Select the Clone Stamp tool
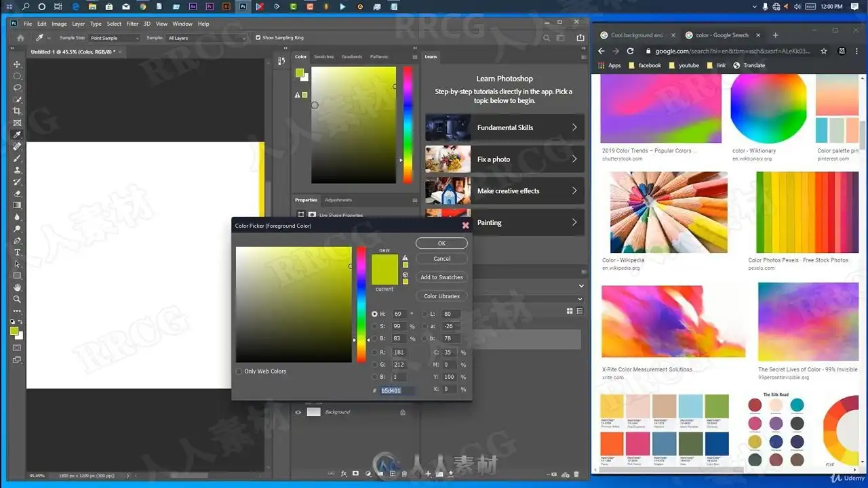The image size is (868, 488). 18,170
